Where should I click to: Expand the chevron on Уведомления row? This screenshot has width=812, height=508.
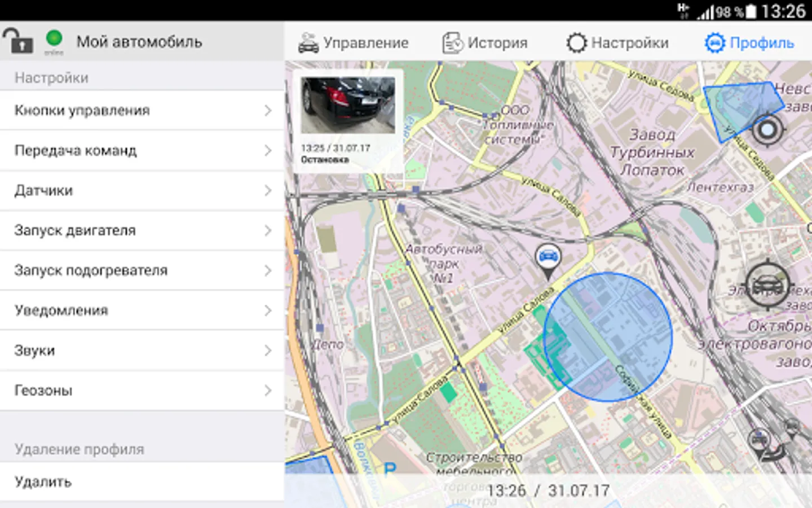point(268,310)
